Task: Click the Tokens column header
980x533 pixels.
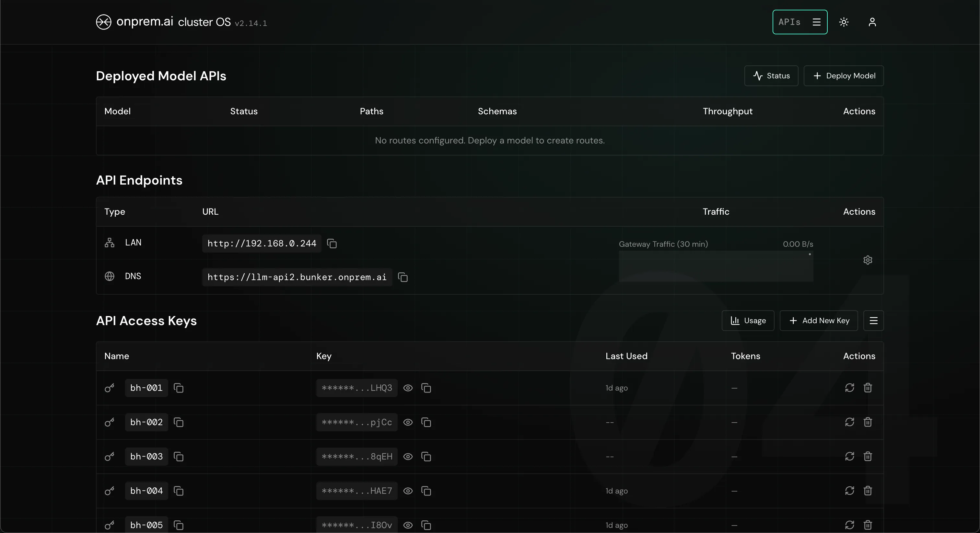Action: tap(745, 356)
